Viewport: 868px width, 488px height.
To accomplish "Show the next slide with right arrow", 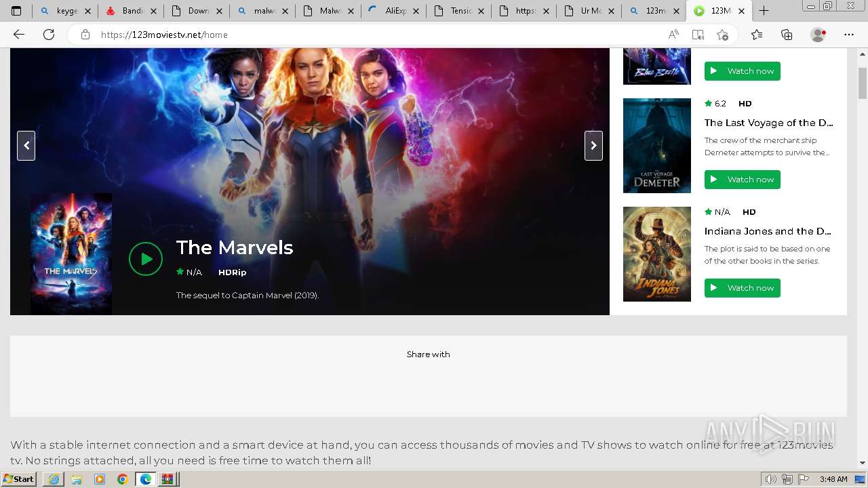I will pos(593,146).
